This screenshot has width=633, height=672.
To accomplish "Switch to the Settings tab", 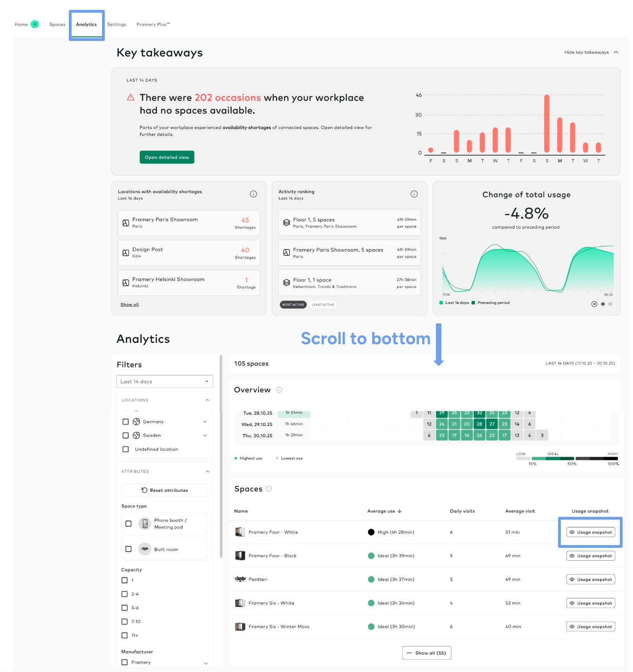I will [117, 24].
